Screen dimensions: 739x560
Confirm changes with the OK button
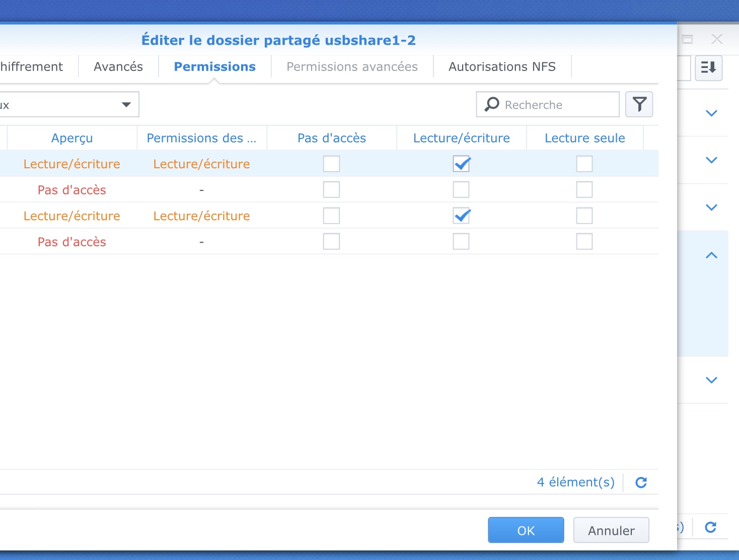526,530
